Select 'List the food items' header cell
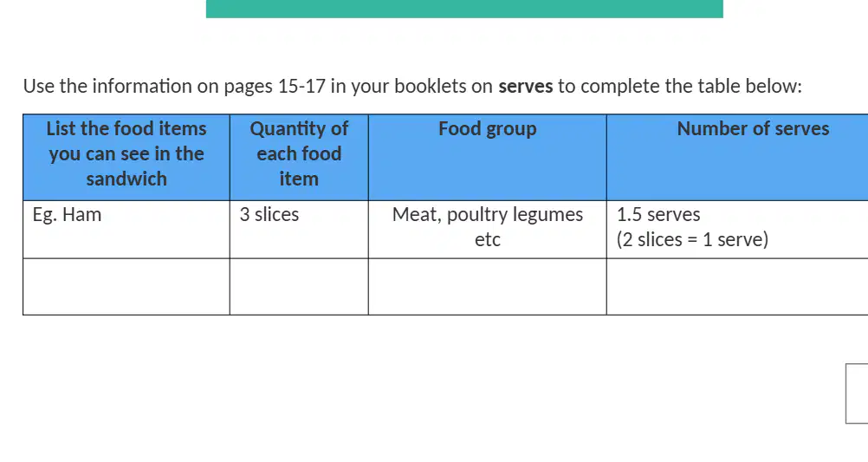 point(126,158)
